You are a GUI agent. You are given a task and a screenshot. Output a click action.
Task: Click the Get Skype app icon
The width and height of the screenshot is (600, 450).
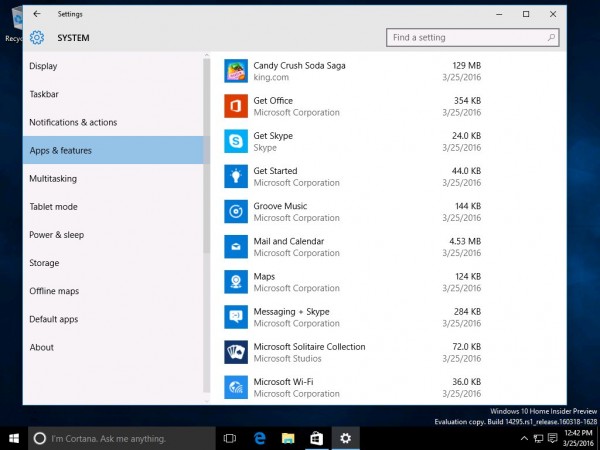pyautogui.click(x=236, y=141)
